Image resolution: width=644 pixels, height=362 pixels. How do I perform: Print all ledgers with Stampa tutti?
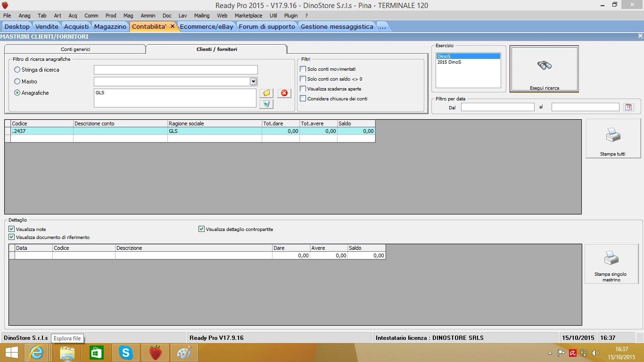pos(613,139)
